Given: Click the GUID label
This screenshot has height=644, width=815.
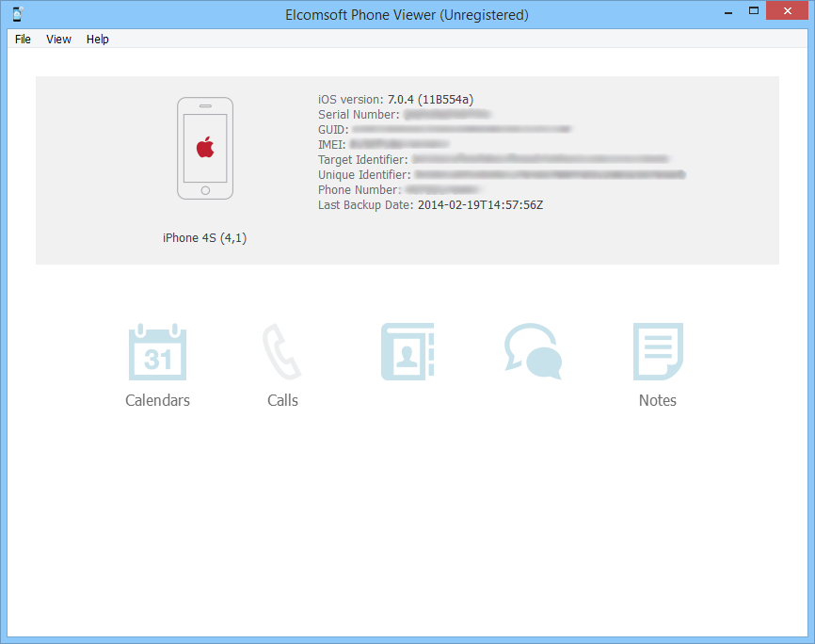Looking at the screenshot, I should [333, 130].
